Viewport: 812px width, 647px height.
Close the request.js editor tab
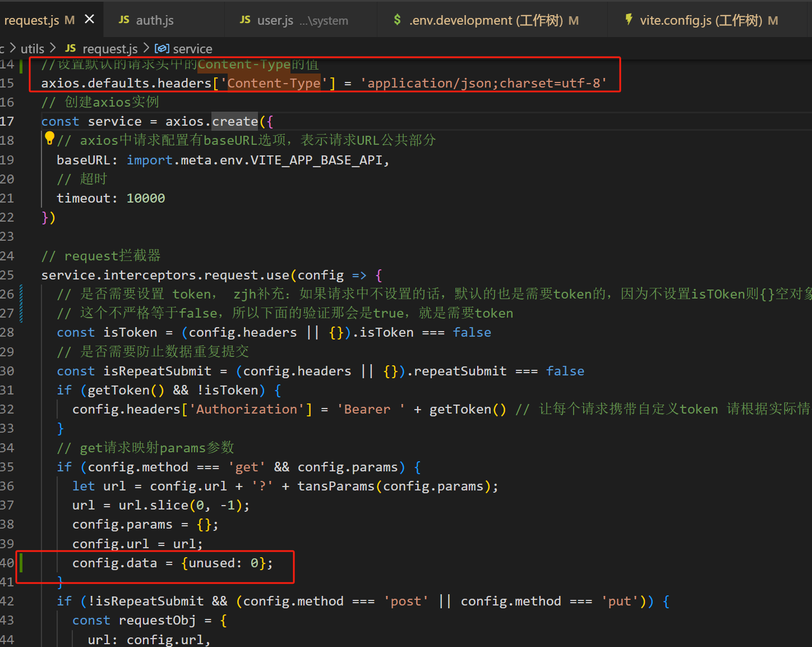pyautogui.click(x=89, y=20)
